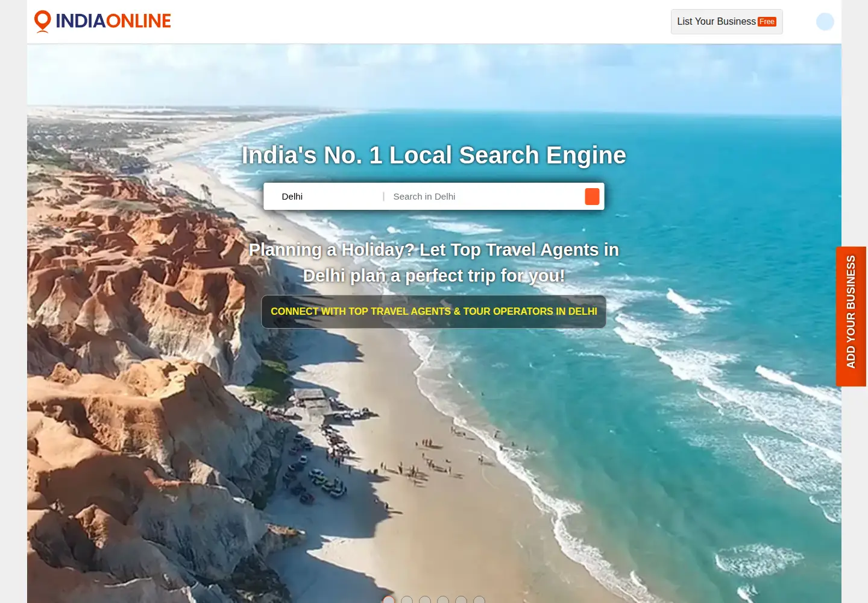Click the orange search button

[592, 197]
